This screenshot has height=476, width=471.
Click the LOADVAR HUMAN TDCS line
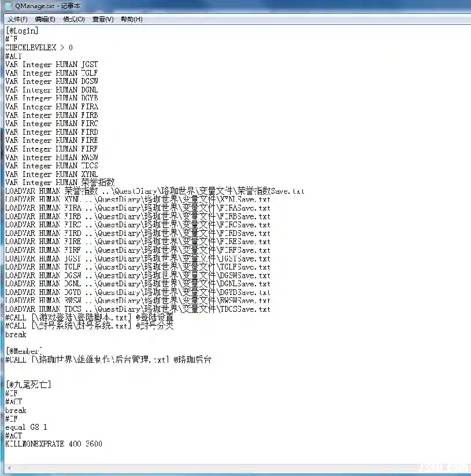138,309
